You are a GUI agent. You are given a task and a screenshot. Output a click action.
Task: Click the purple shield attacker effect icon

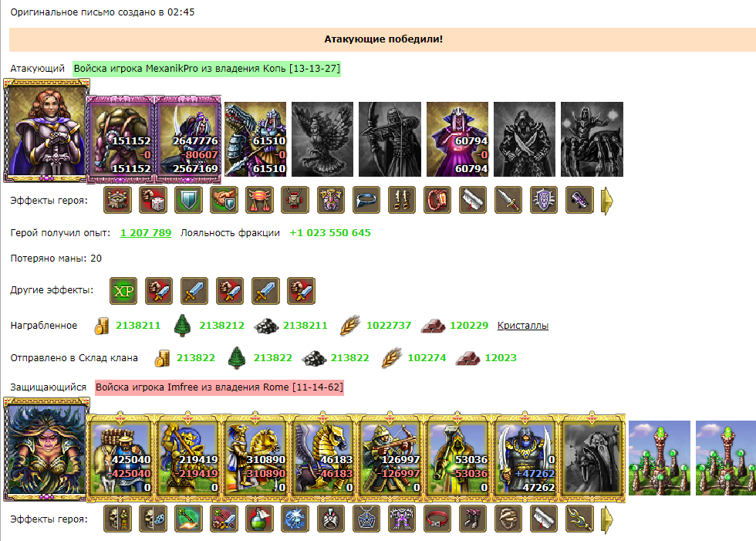tap(544, 200)
